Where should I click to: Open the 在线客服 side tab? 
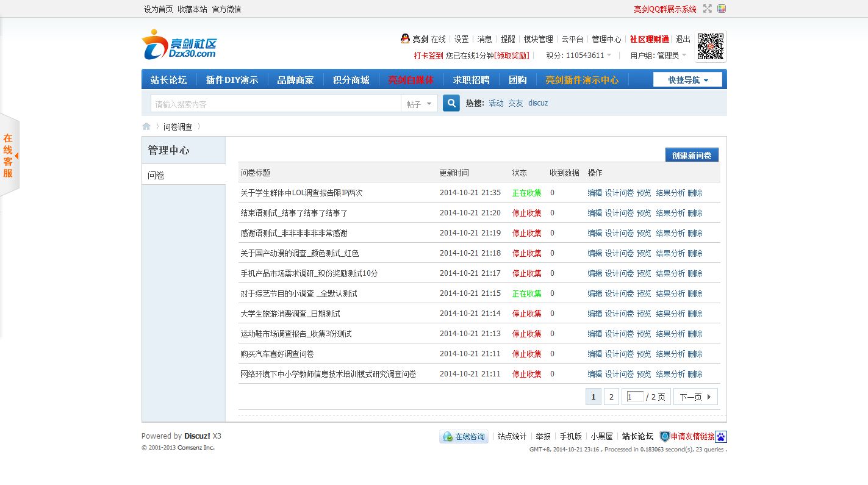(9, 155)
